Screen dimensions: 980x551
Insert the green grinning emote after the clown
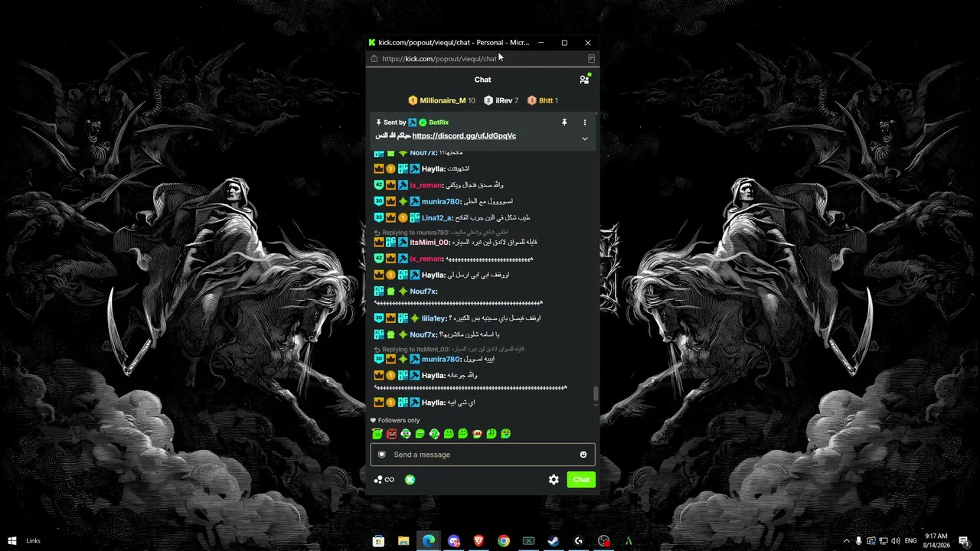pos(420,434)
